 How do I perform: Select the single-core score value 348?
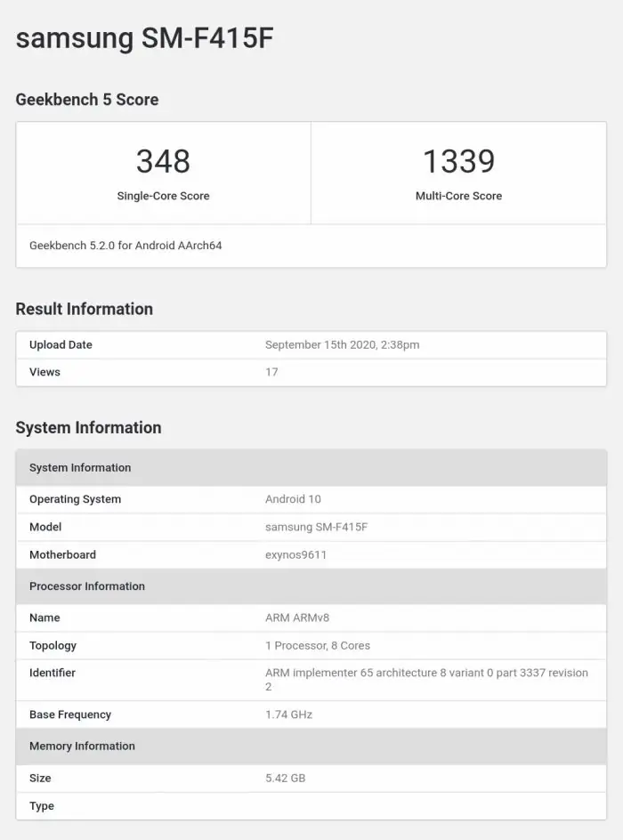tap(163, 161)
